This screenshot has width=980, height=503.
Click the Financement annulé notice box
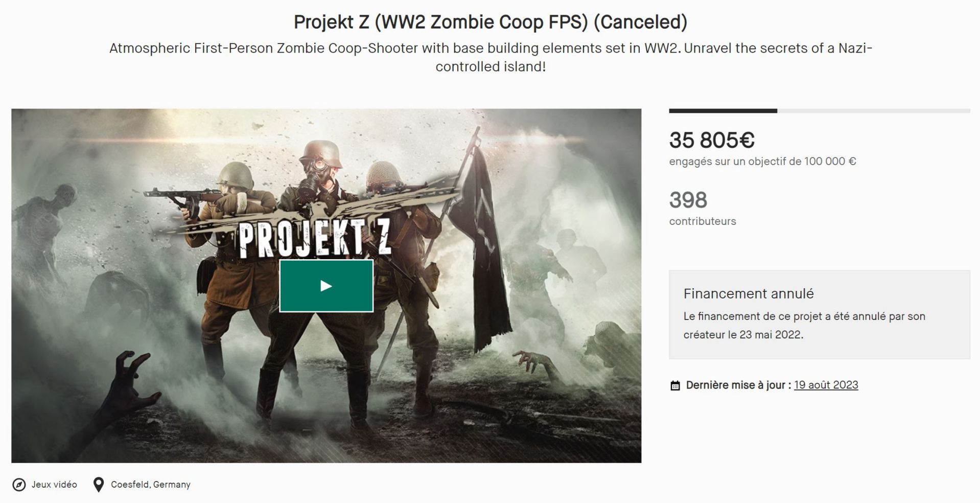[820, 314]
